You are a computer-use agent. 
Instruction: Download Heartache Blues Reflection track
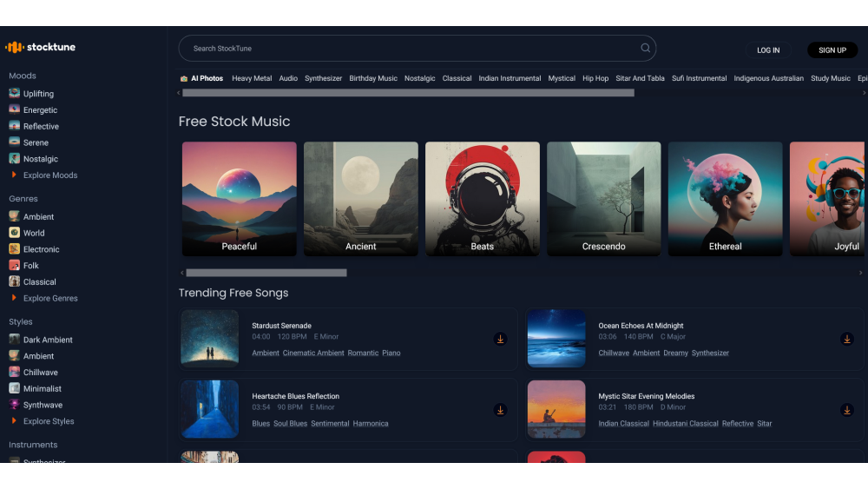click(500, 410)
